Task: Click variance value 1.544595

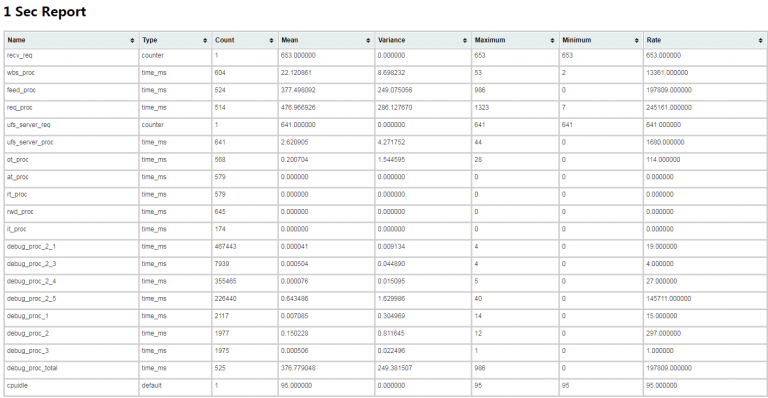Action: [x=391, y=160]
